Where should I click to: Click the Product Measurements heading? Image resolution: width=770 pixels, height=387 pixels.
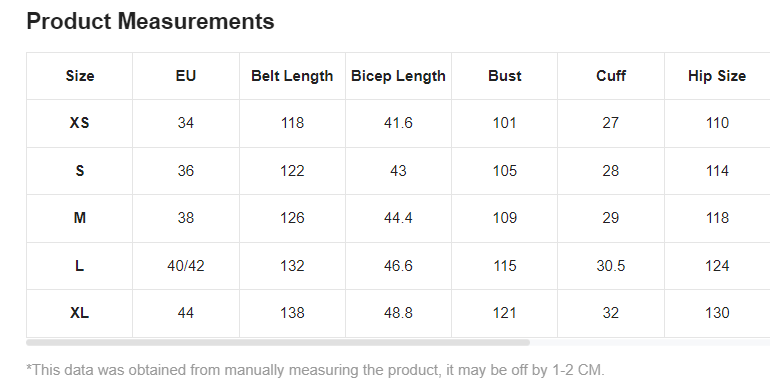tap(150, 22)
